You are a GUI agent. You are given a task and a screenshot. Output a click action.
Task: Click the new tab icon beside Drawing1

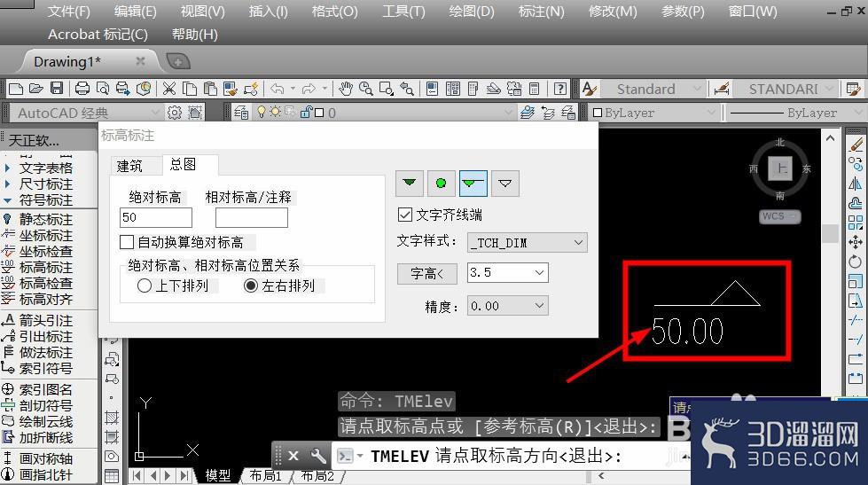[x=177, y=61]
